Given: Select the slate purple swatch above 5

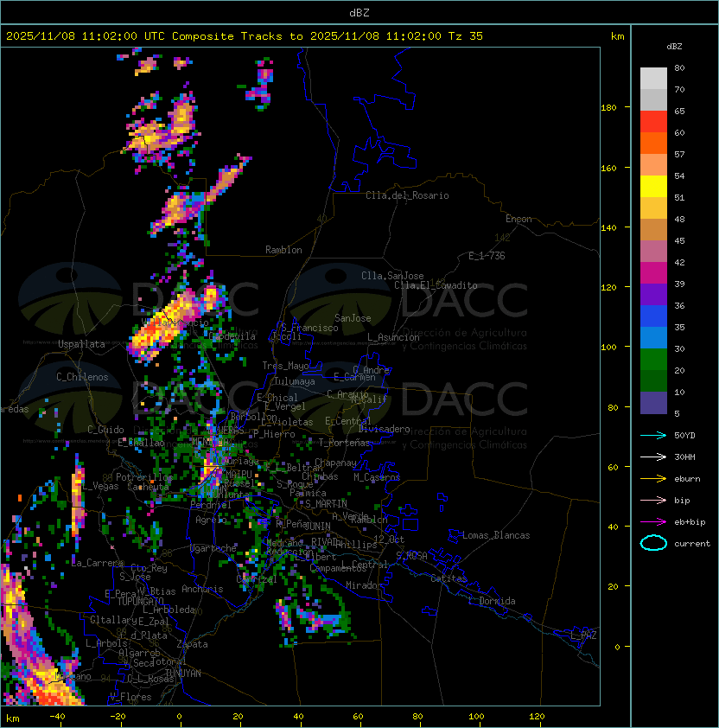Looking at the screenshot, I should coord(653,403).
